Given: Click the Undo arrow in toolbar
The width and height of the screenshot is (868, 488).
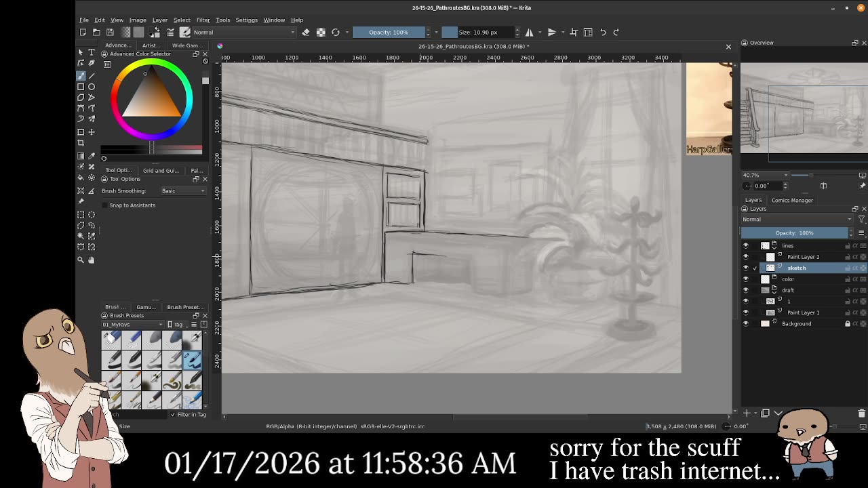Looking at the screenshot, I should click(x=603, y=32).
